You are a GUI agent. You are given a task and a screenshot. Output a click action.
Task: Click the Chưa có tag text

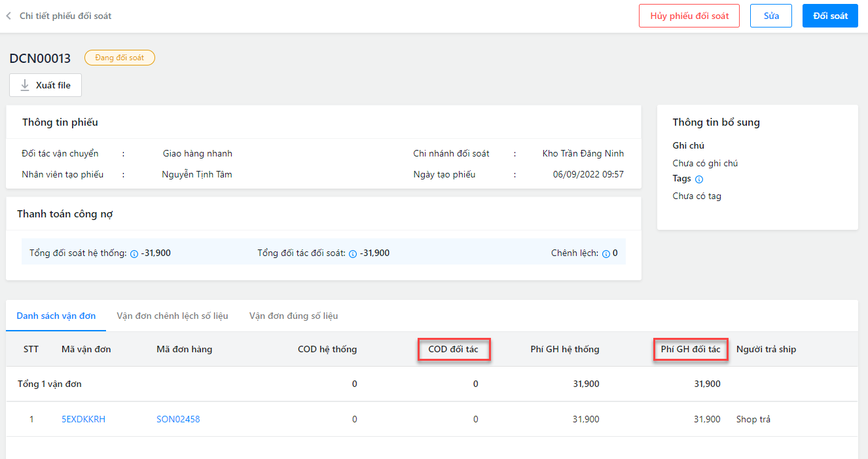[696, 196]
